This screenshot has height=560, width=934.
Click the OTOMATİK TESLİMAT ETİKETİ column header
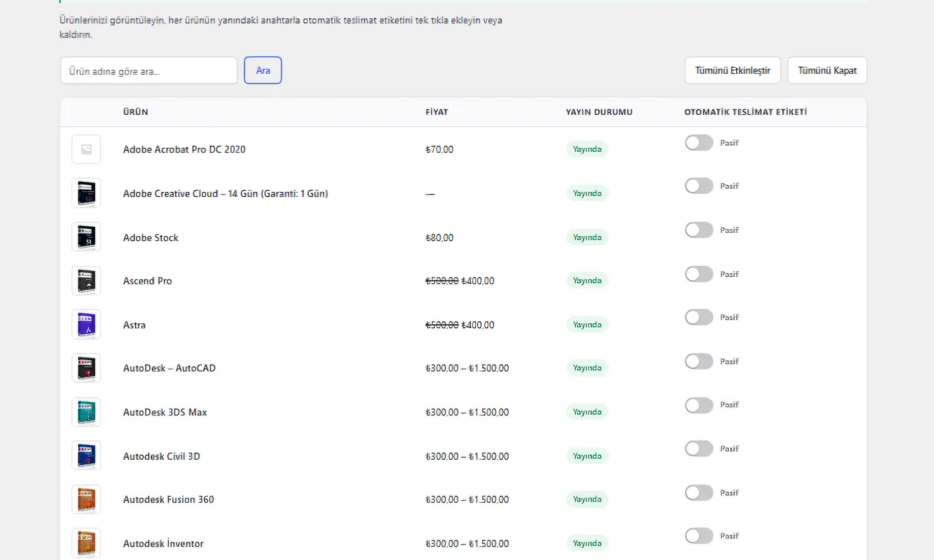[x=746, y=112]
